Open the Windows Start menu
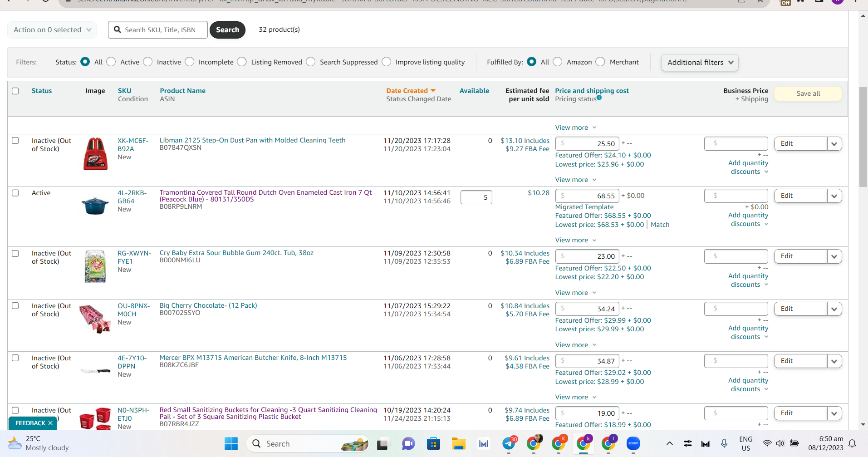The height and width of the screenshot is (457, 868). pyautogui.click(x=231, y=443)
